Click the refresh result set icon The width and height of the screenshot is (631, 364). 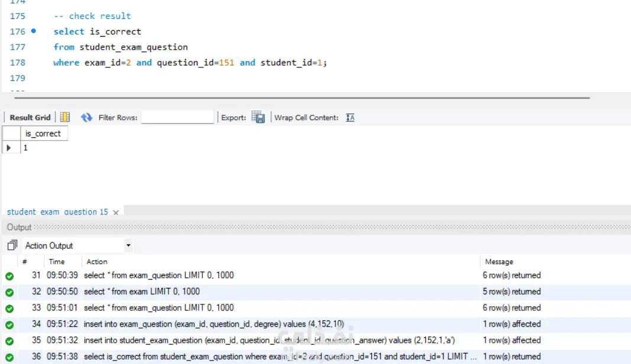click(86, 118)
